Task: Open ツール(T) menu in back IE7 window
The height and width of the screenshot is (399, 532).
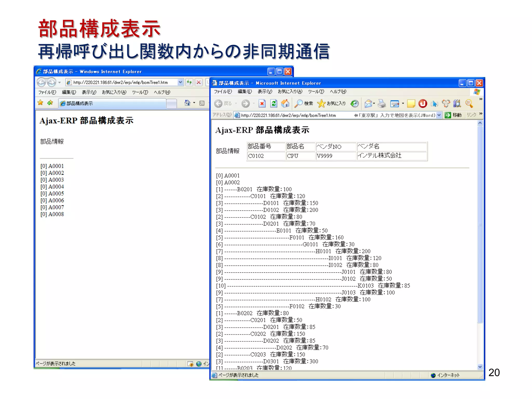Action: 140,92
